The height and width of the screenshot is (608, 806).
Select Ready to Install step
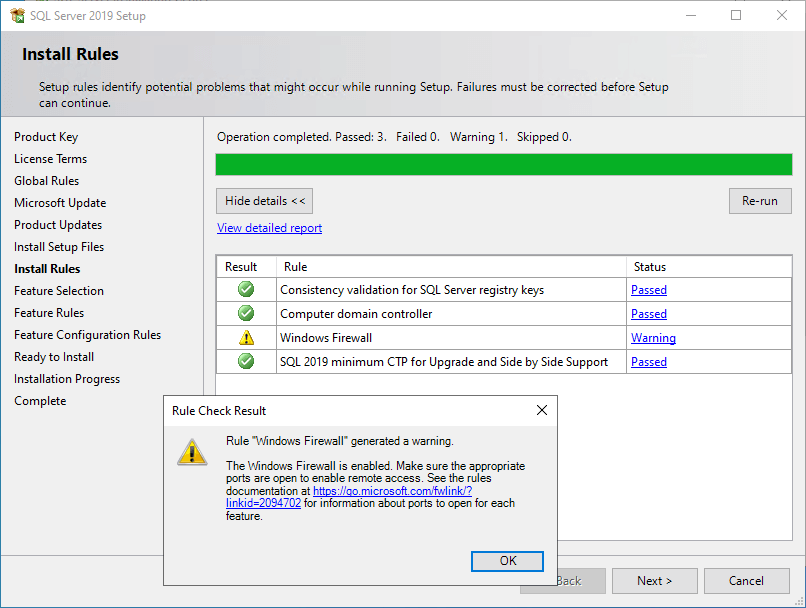coord(54,357)
